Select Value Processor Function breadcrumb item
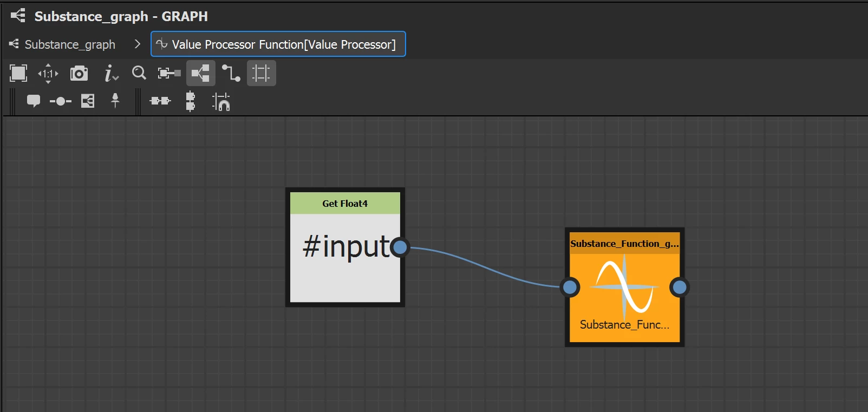Screen dimensions: 868x412 click(278, 44)
